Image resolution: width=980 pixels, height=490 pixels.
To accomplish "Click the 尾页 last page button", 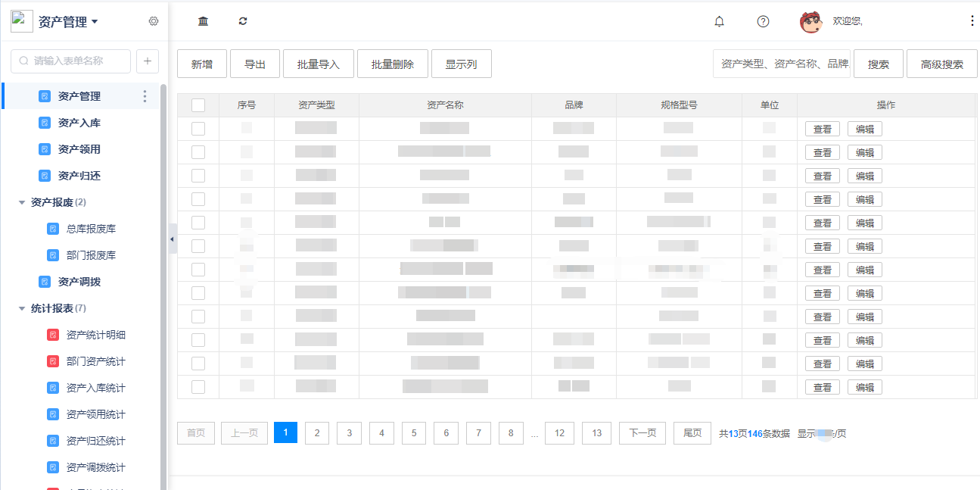I will click(x=692, y=433).
